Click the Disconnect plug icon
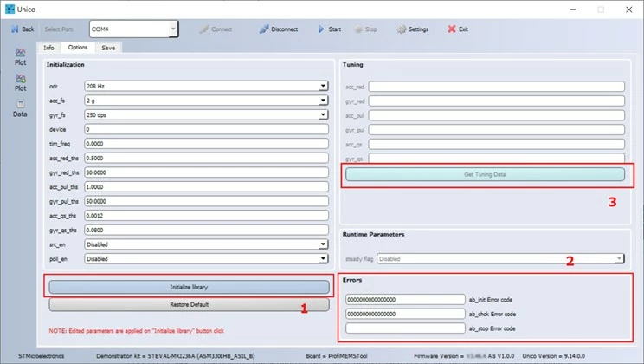 264,29
